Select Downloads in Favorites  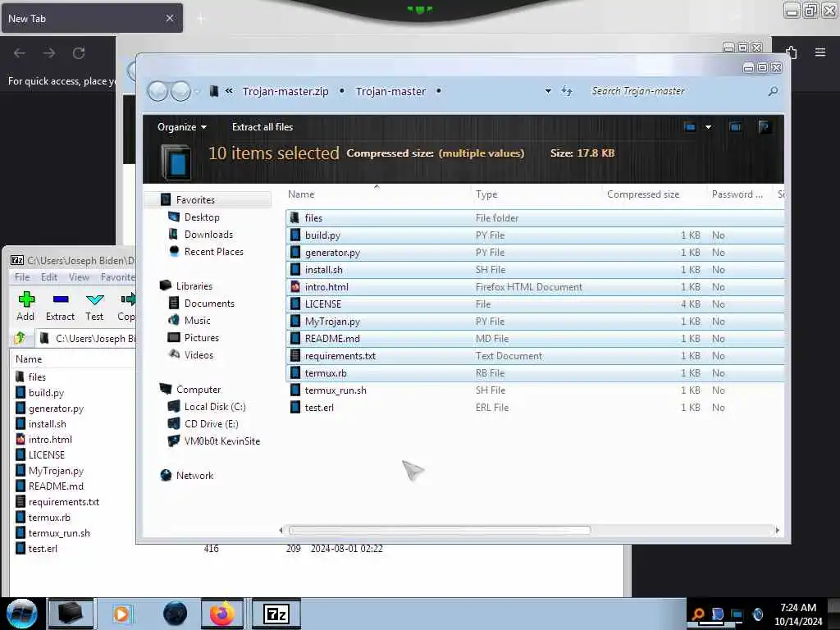[x=208, y=234]
